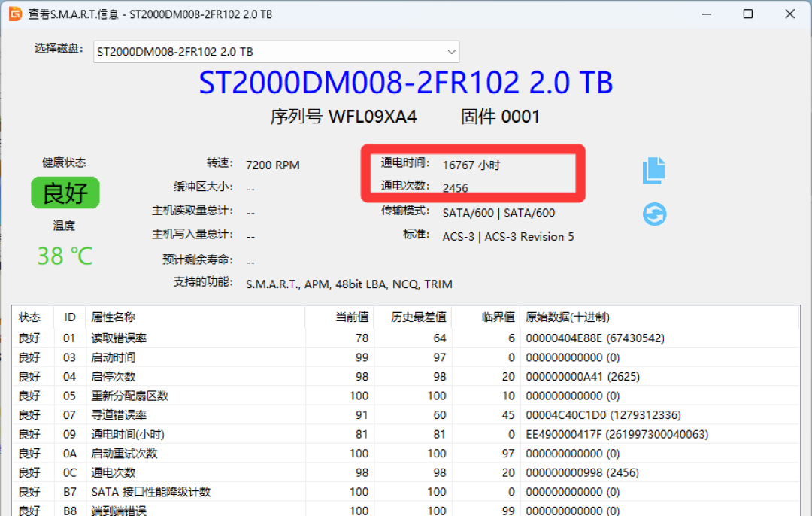The width and height of the screenshot is (812, 516).
Task: Click the ID column header
Action: click(69, 317)
